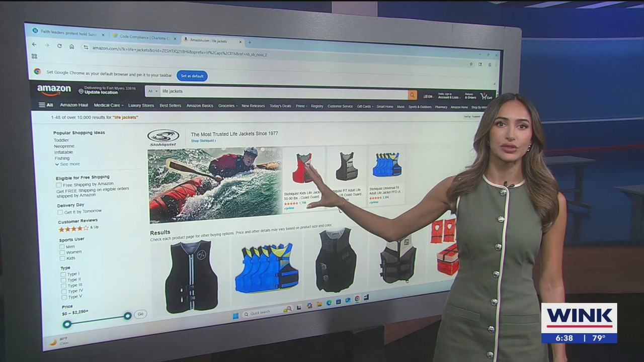Open Amazon Basics navigation item
This screenshot has height=362, width=644.
tap(200, 106)
